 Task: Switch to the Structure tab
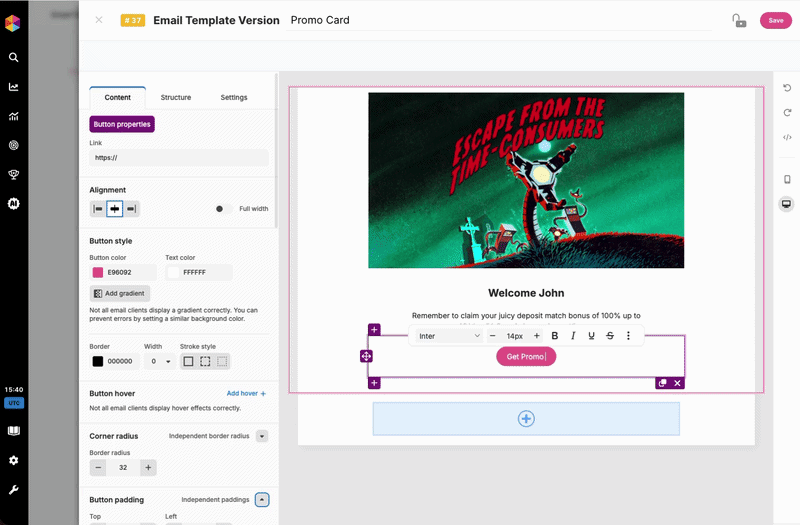(x=176, y=97)
